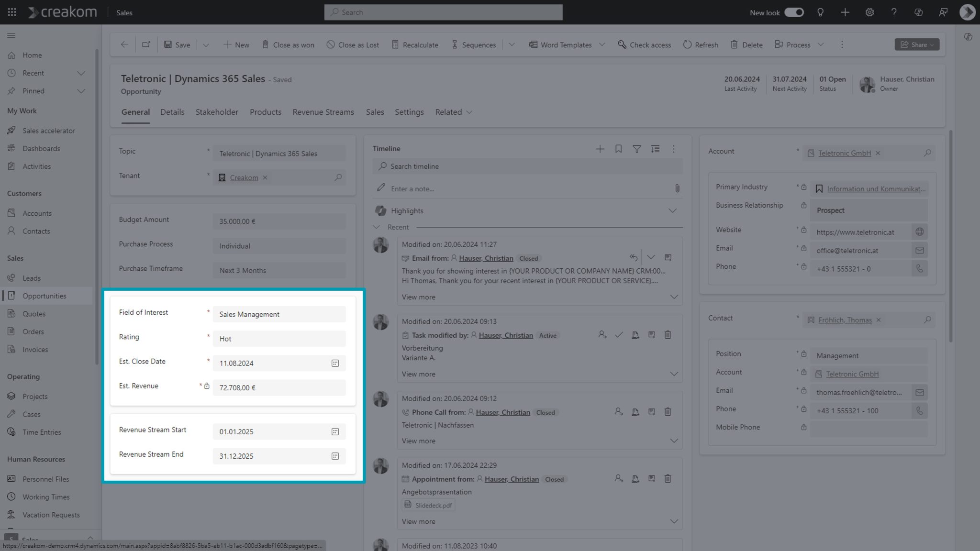Click reply icon on the email record

[633, 257]
